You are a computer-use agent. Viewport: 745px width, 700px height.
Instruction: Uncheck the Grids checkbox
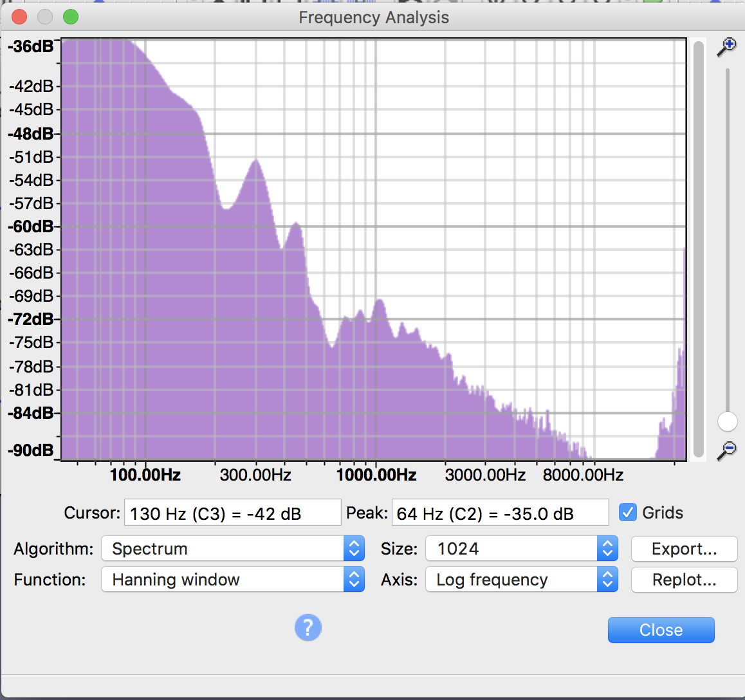[x=628, y=513]
